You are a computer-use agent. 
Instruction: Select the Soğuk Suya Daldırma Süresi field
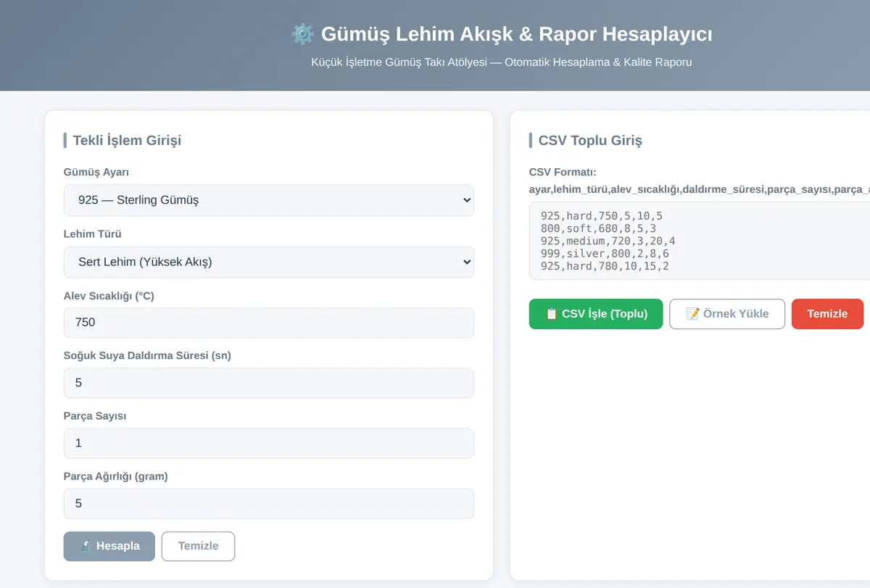coord(269,383)
